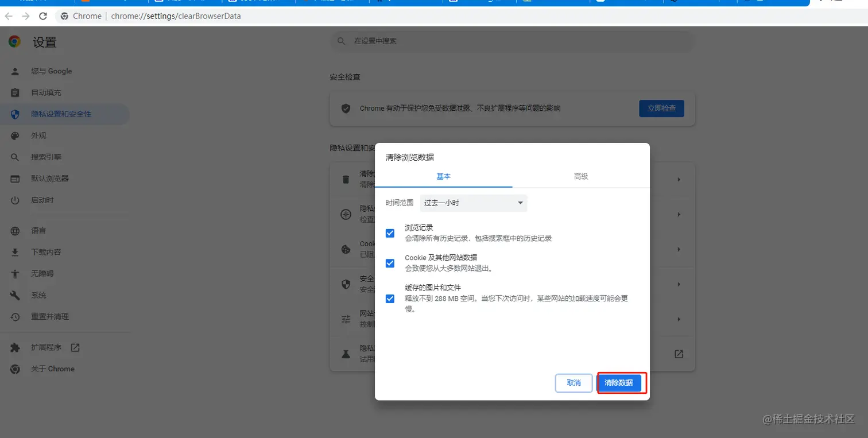Click the 系统 wrench icon
The width and height of the screenshot is (868, 438).
[x=14, y=294]
